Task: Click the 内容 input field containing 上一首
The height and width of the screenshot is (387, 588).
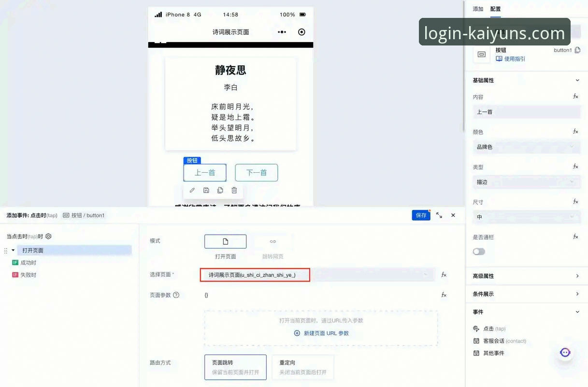Action: (x=527, y=112)
